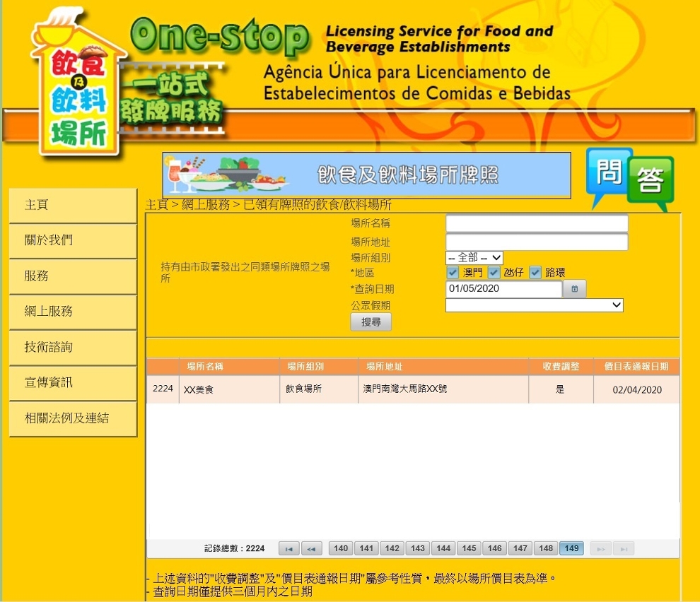Open the 公眾假期 public holiday dropdown
Viewport: 700px width, 602px height.
click(534, 305)
